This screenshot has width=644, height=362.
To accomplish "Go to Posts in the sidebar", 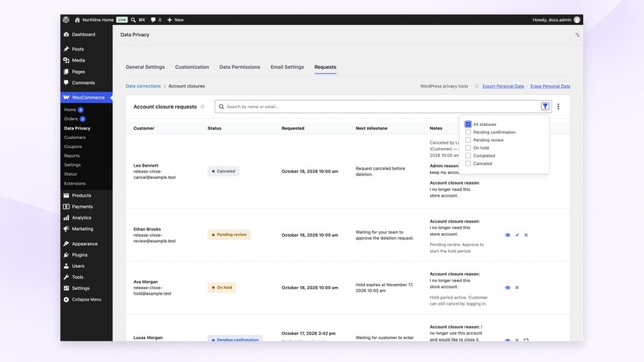I will pyautogui.click(x=77, y=49).
